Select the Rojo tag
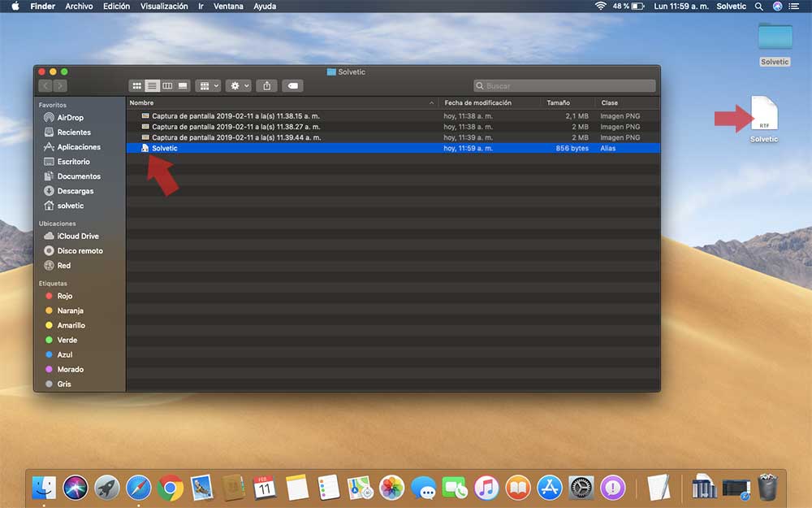 click(59, 296)
